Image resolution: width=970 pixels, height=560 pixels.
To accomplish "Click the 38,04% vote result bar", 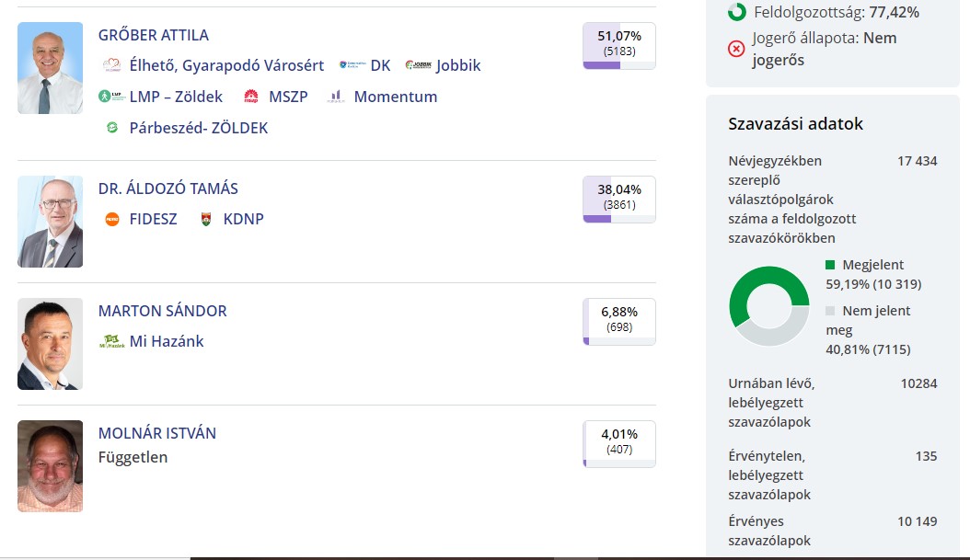I will (x=619, y=200).
